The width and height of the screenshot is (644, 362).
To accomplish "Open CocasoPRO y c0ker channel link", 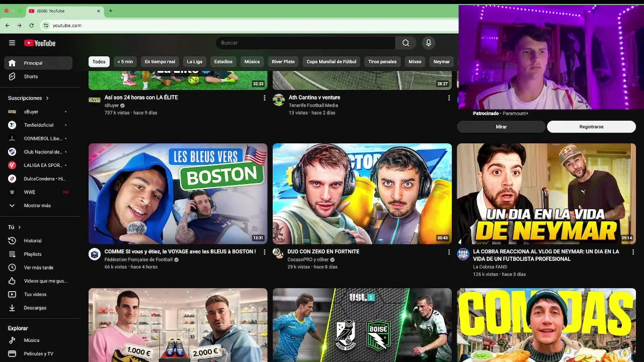I will pos(308,259).
